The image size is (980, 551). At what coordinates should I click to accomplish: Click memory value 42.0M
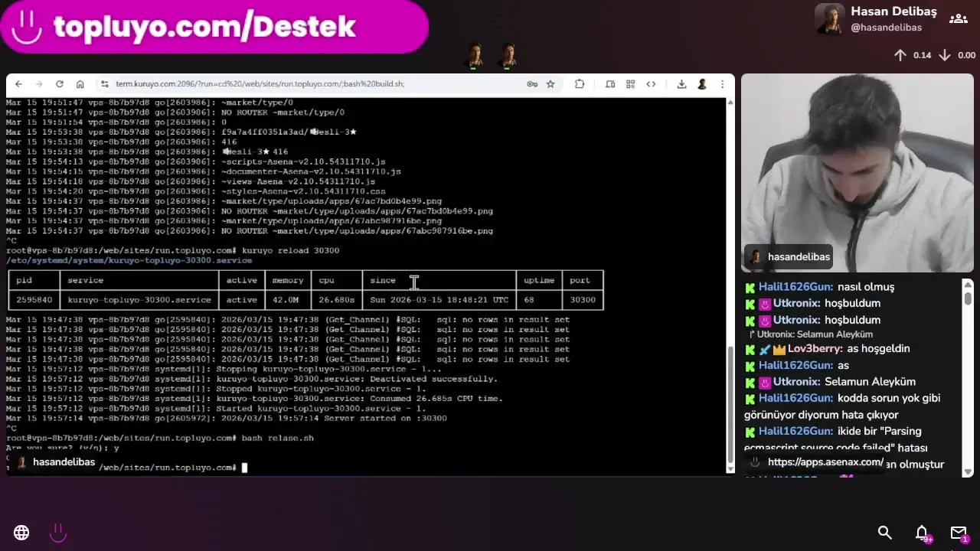click(286, 300)
